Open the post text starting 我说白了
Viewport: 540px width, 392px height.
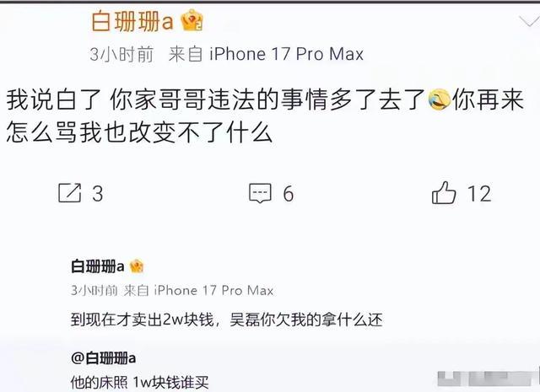pos(265,116)
